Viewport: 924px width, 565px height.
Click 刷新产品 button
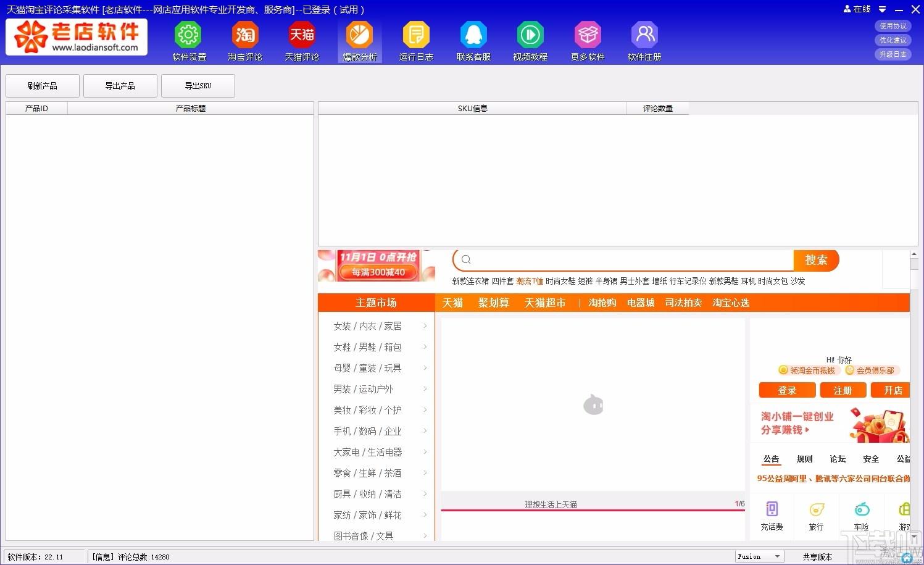click(x=43, y=86)
